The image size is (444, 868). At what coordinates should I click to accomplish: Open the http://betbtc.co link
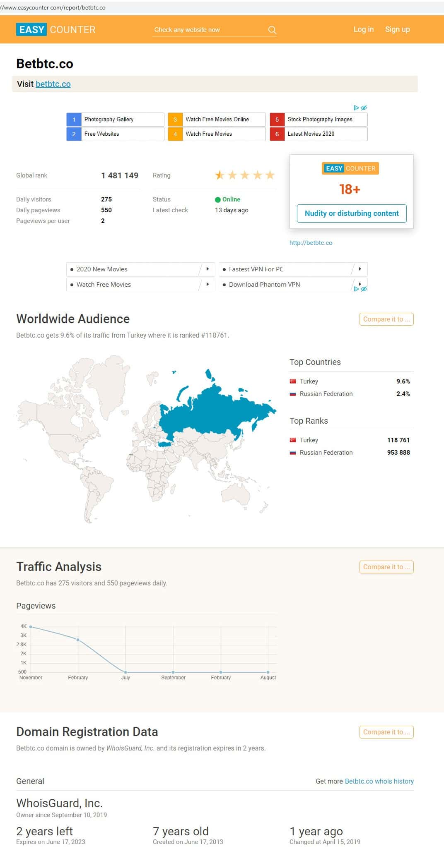(311, 243)
